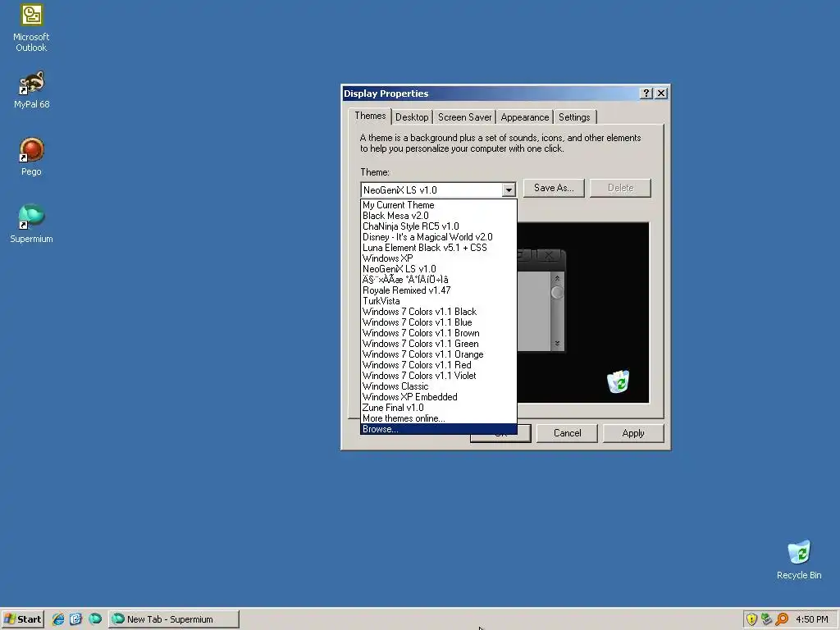
Task: Launch Outlook Express from Quick Launch
Action: [x=76, y=619]
